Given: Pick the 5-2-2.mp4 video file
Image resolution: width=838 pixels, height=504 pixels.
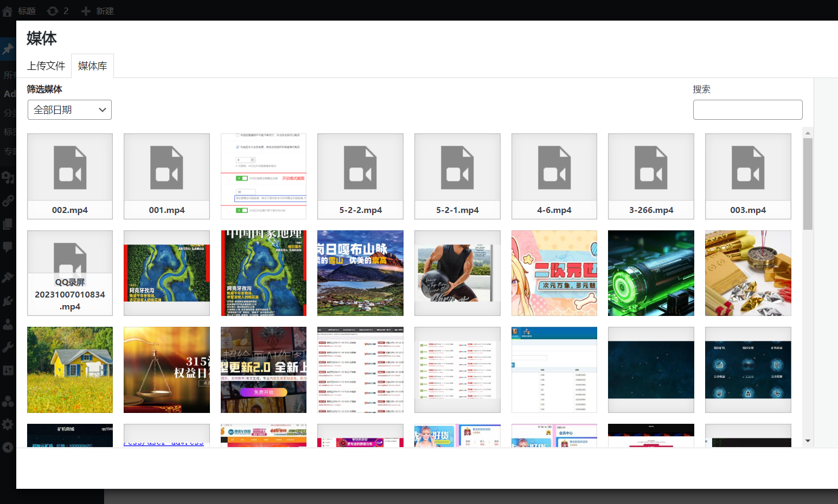Looking at the screenshot, I should 360,176.
